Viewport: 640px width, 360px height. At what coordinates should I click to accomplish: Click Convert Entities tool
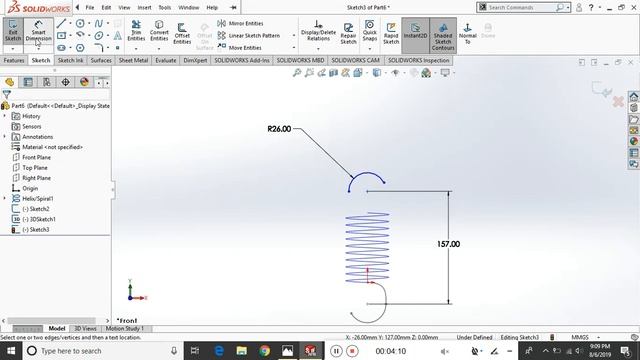(x=159, y=31)
